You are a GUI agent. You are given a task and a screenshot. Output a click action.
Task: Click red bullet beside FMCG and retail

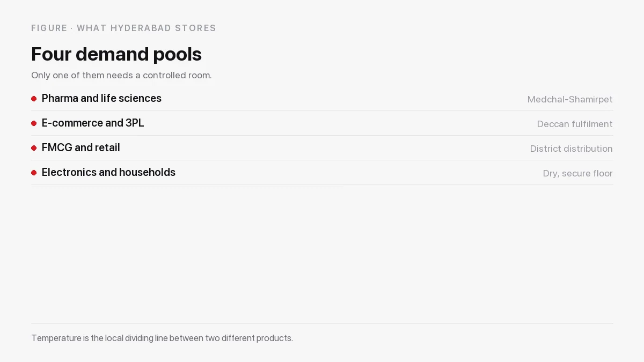coord(34,148)
